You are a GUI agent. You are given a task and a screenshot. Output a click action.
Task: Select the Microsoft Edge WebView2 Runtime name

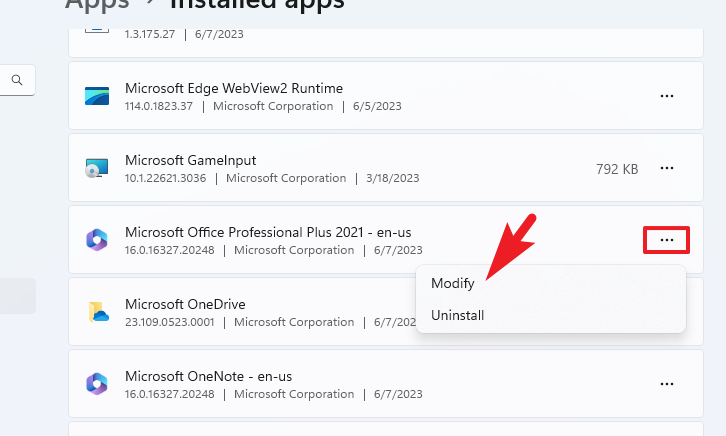[x=234, y=88]
